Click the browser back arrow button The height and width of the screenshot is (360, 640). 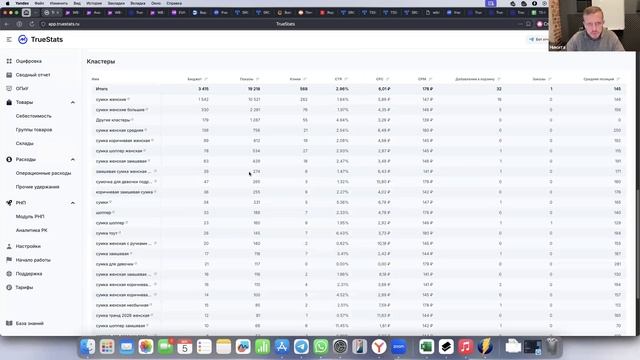pyautogui.click(x=7, y=24)
